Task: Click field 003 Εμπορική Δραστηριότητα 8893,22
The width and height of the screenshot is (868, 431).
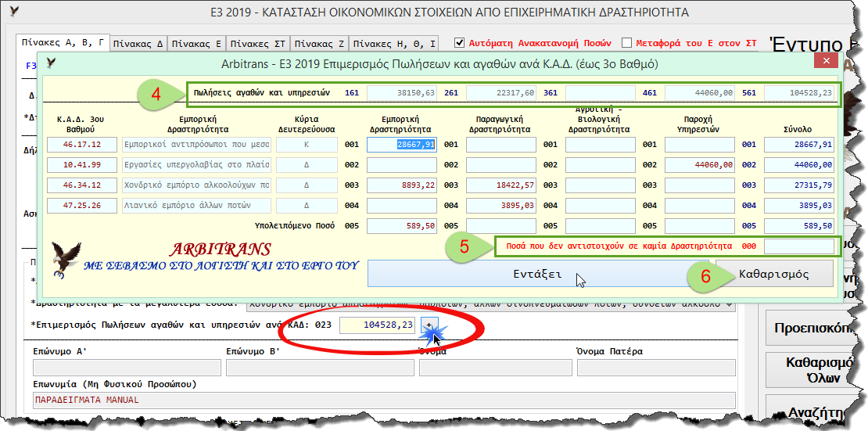Action: pyautogui.click(x=401, y=185)
